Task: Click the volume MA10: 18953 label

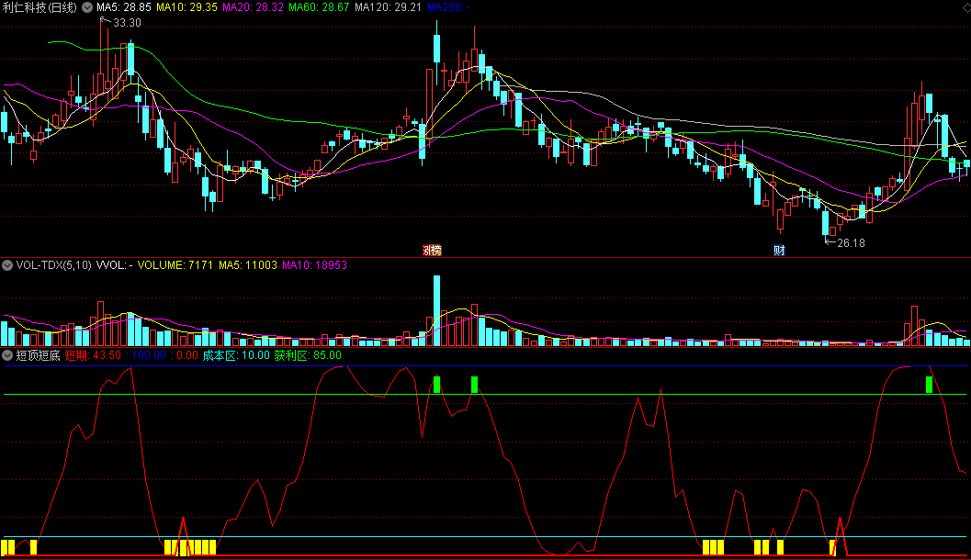Action: coord(314,265)
